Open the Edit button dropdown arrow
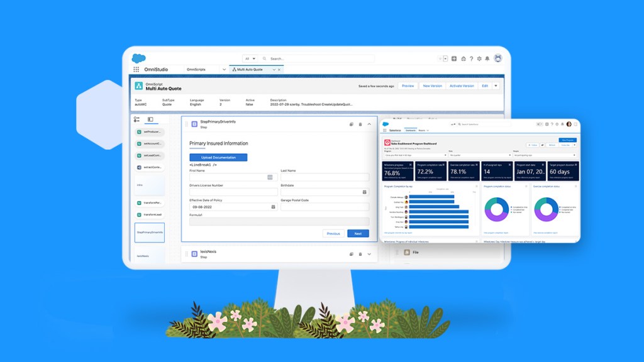This screenshot has width=644, height=362. coord(496,86)
